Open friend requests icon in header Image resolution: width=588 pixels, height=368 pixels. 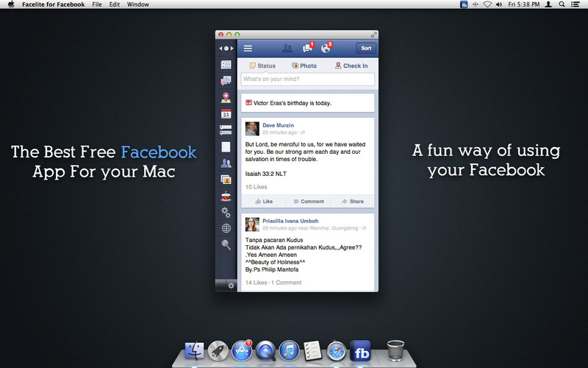(287, 49)
